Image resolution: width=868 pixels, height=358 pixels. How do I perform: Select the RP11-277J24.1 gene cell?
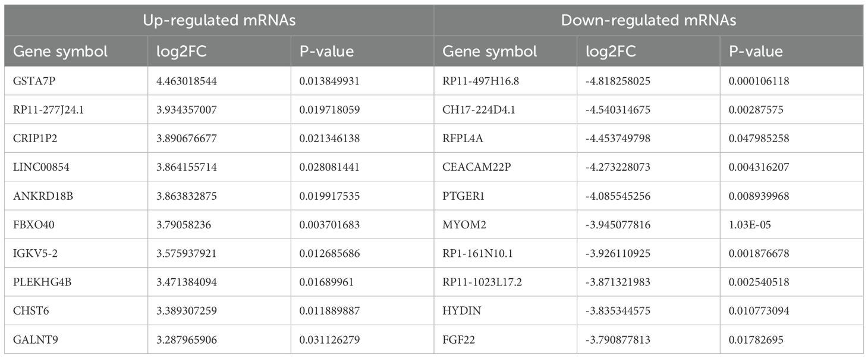click(x=76, y=110)
